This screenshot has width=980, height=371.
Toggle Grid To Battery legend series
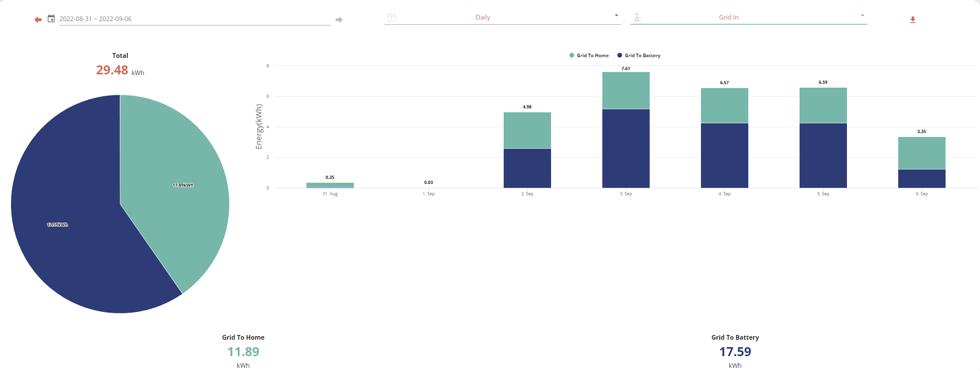click(639, 56)
